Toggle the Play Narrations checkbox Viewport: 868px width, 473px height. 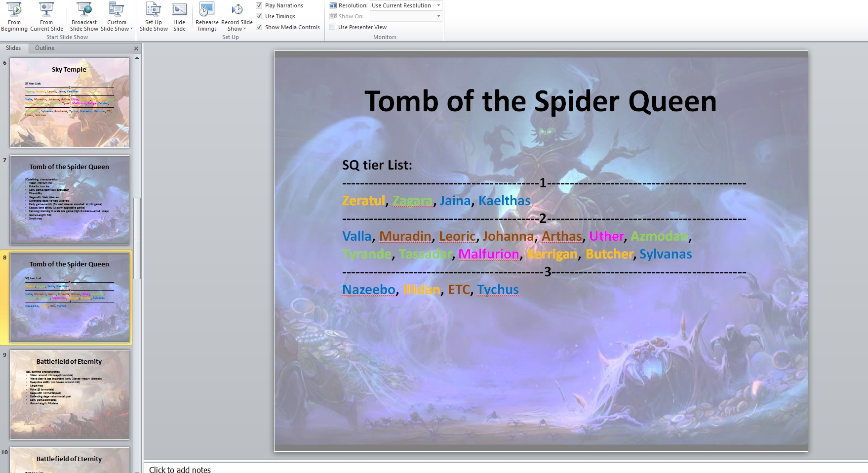coord(259,5)
